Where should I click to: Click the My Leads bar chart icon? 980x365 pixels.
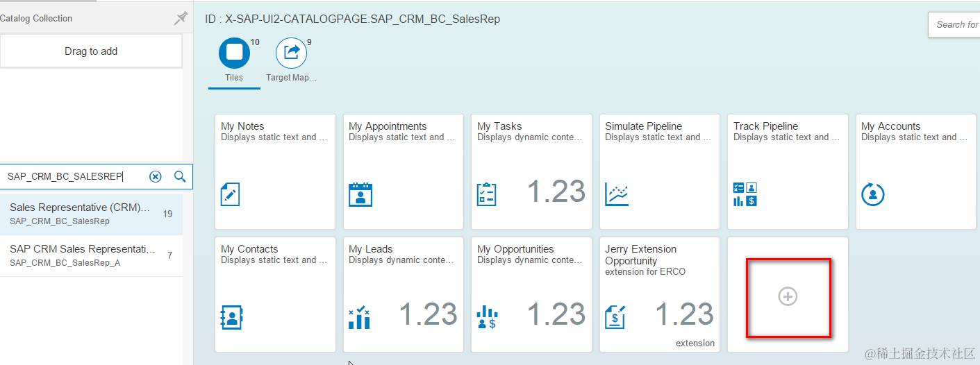click(x=359, y=318)
